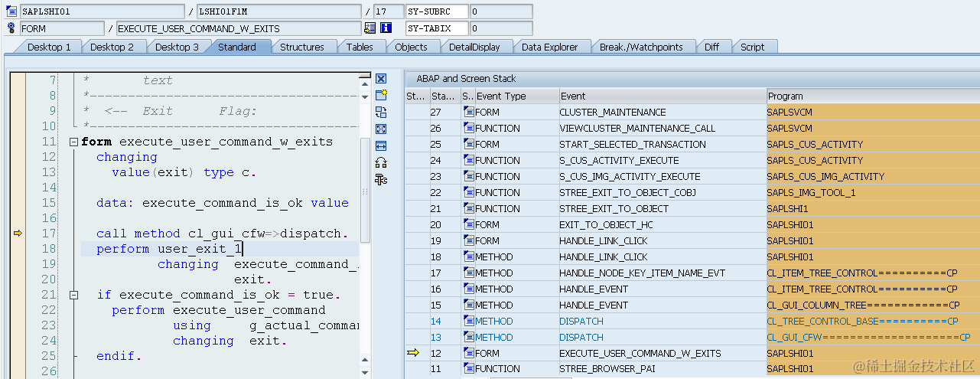
Task: Open the Script tab
Action: pyautogui.click(x=753, y=47)
